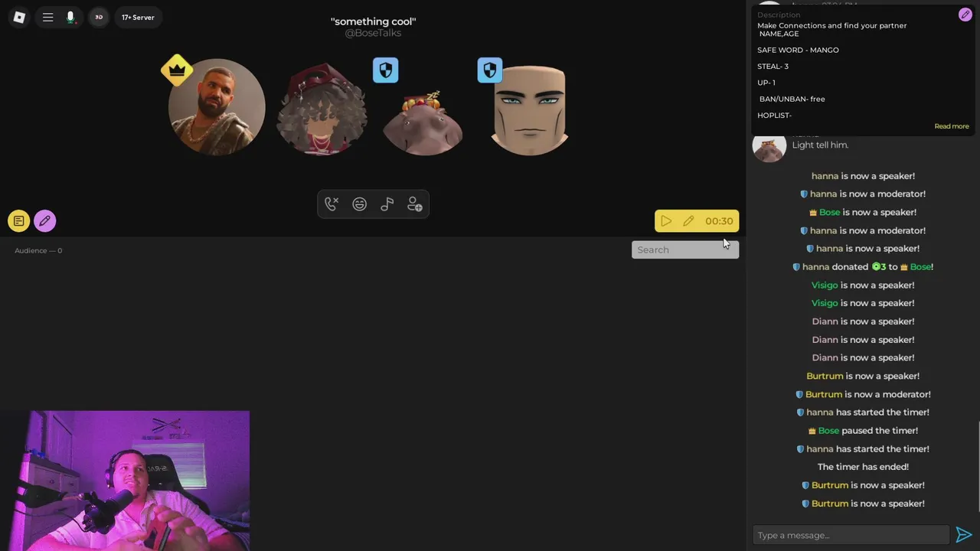
Task: Open the Roblox logo menu
Action: [19, 17]
